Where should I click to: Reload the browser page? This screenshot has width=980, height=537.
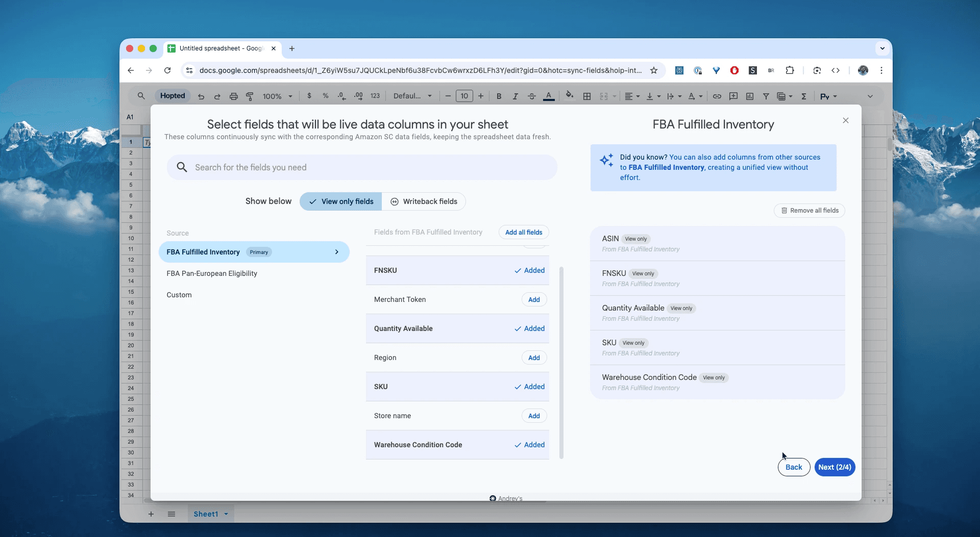click(x=167, y=70)
